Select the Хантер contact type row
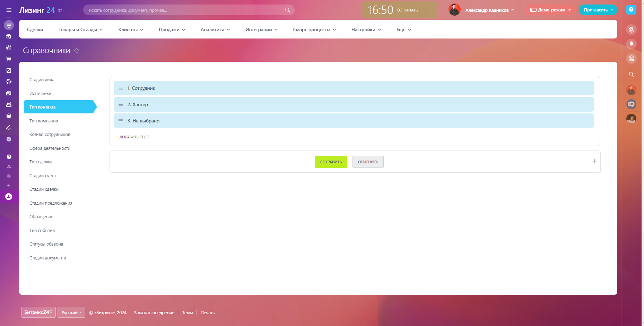Screen dimensions: 644x326 pos(354,104)
